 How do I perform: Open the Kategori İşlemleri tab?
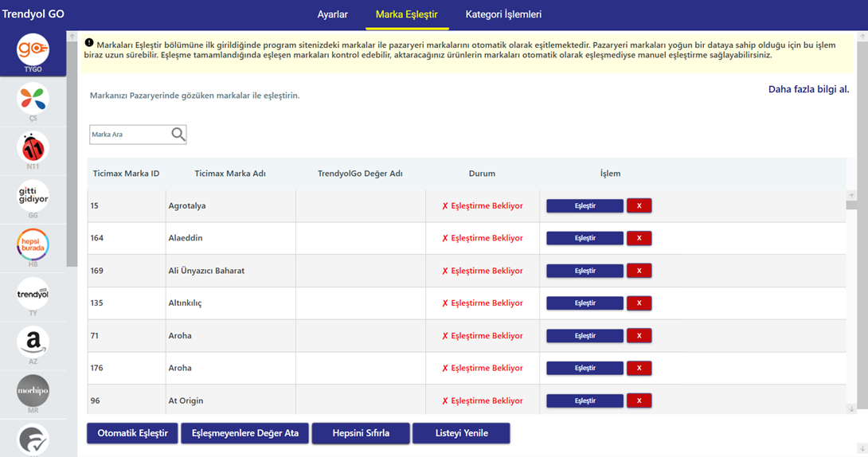tap(503, 14)
